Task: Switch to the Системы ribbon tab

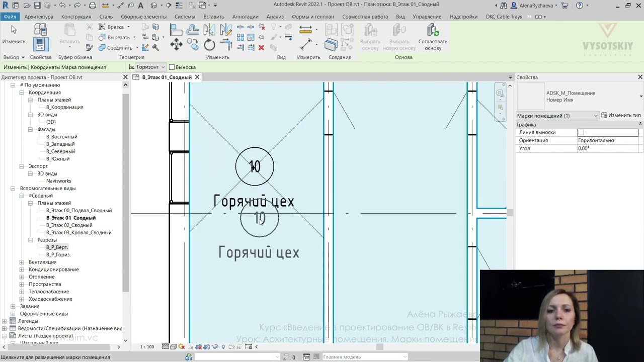Action: point(185,17)
